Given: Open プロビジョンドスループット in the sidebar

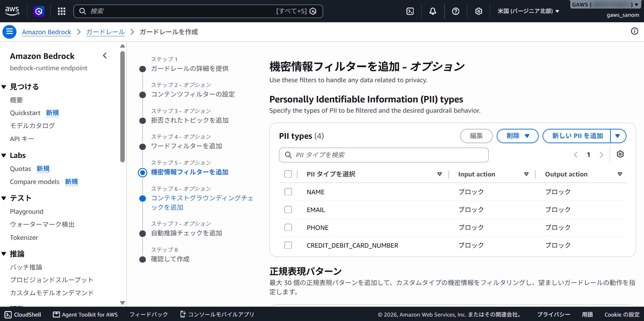Looking at the screenshot, I should (51, 280).
